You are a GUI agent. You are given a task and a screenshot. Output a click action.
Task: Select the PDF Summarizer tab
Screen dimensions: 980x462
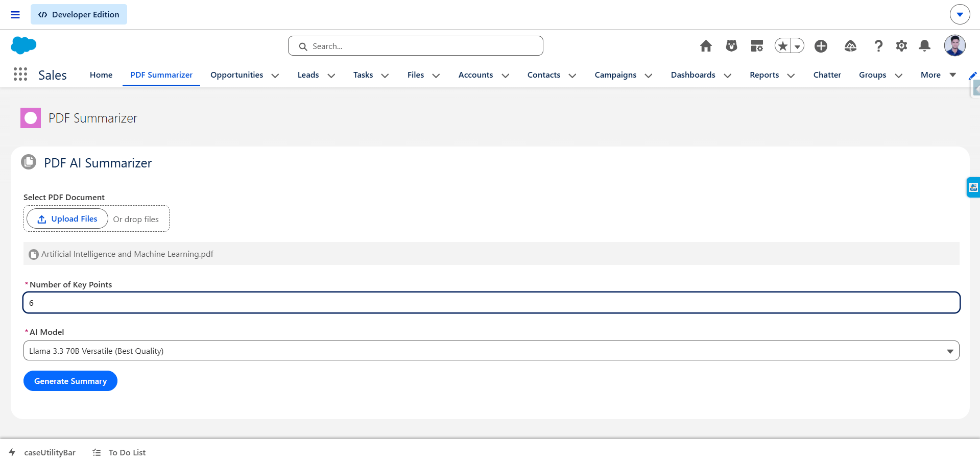click(161, 75)
